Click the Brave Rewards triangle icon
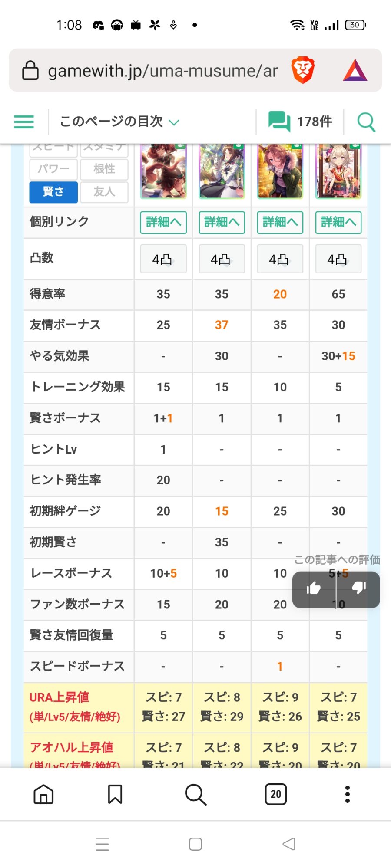Image resolution: width=391 pixels, height=868 pixels. pyautogui.click(x=355, y=70)
